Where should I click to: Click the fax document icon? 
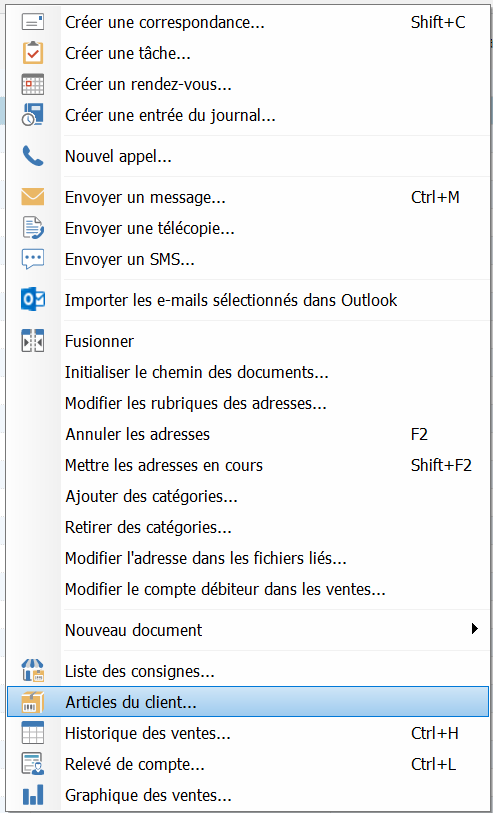coord(33,228)
